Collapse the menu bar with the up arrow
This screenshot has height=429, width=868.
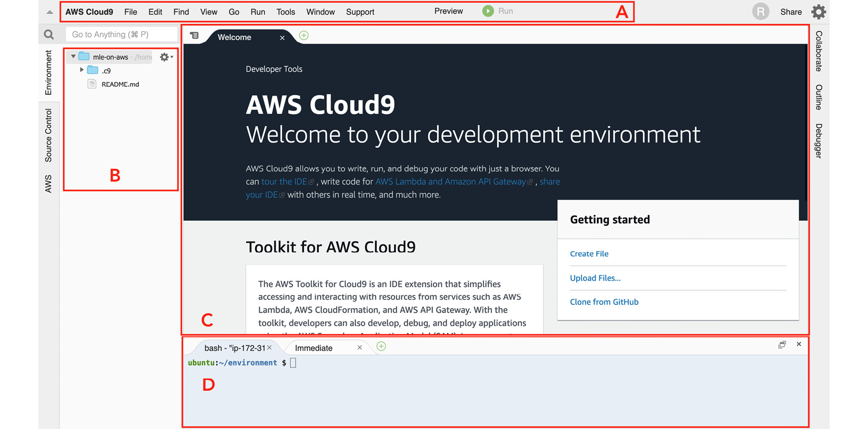click(x=49, y=12)
